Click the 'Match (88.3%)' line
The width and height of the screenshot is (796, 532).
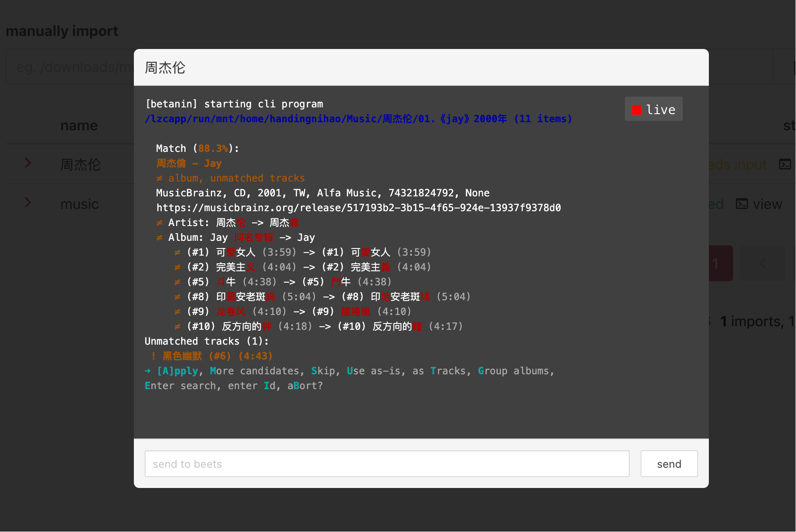[x=198, y=148]
